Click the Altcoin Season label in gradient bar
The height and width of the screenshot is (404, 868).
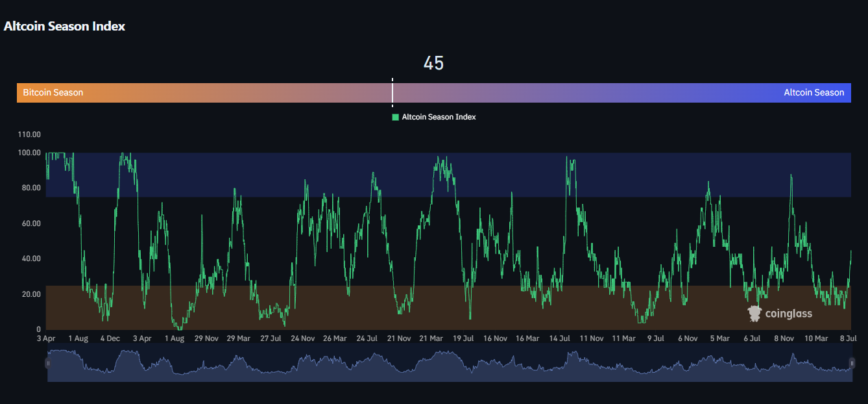point(814,93)
